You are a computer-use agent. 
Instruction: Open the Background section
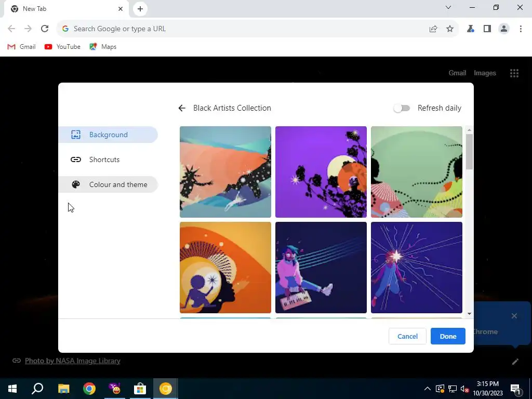108,135
